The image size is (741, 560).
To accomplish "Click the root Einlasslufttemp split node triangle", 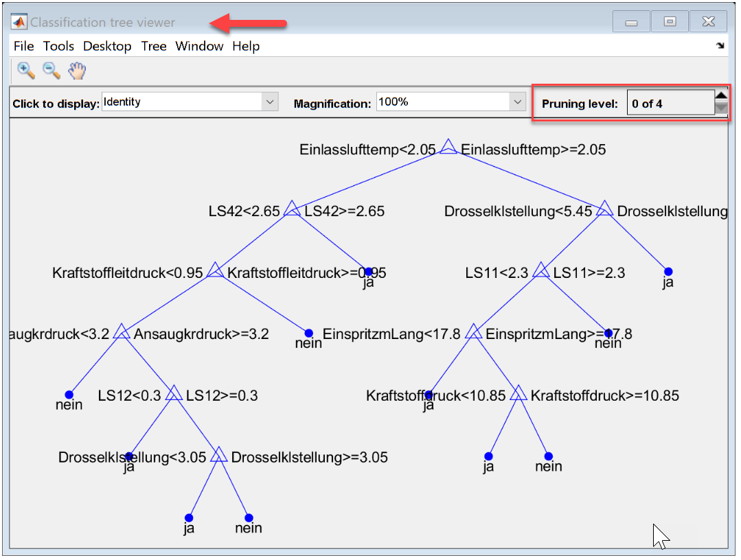I will click(x=448, y=147).
